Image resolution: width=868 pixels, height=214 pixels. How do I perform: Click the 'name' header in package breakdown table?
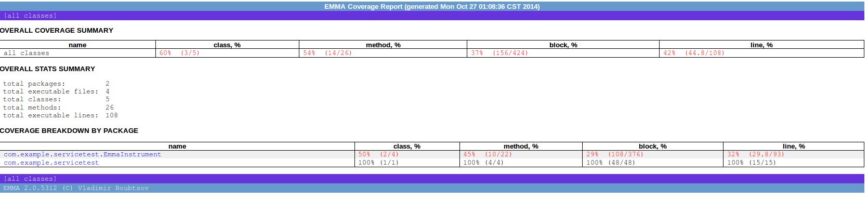click(x=177, y=146)
